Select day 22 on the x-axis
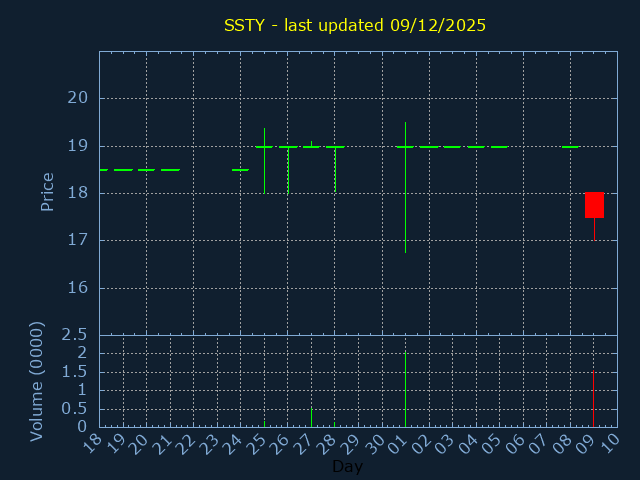This screenshot has height=480, width=640. pos(186,442)
